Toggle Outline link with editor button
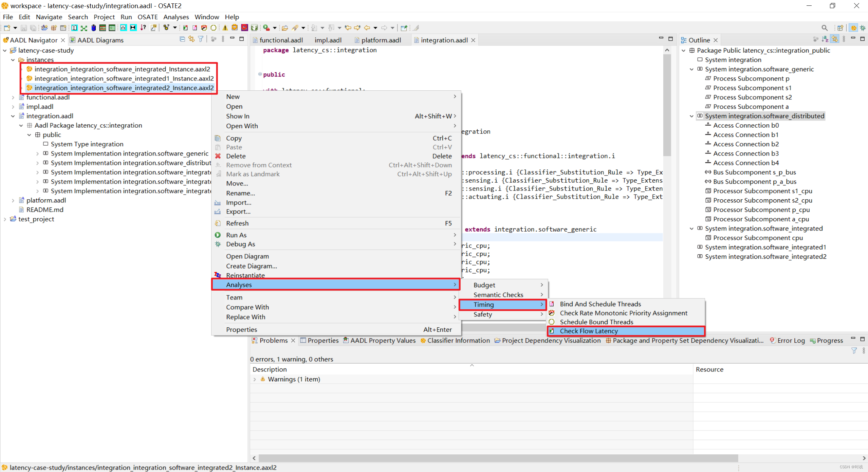 pos(834,39)
